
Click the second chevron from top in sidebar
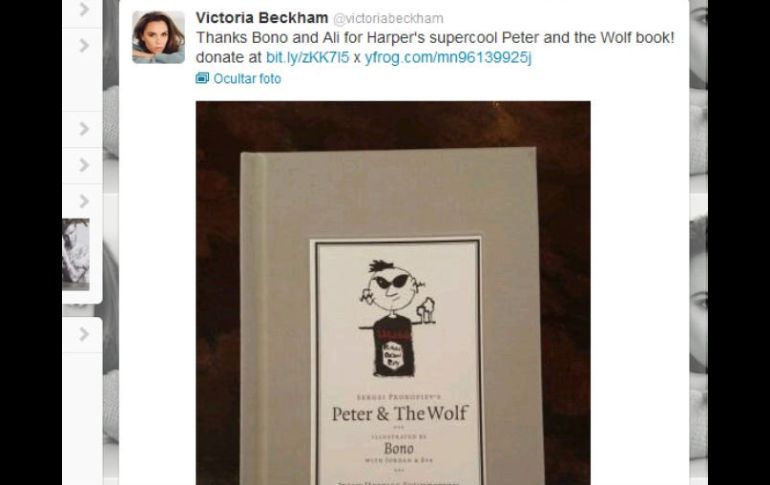point(84,46)
